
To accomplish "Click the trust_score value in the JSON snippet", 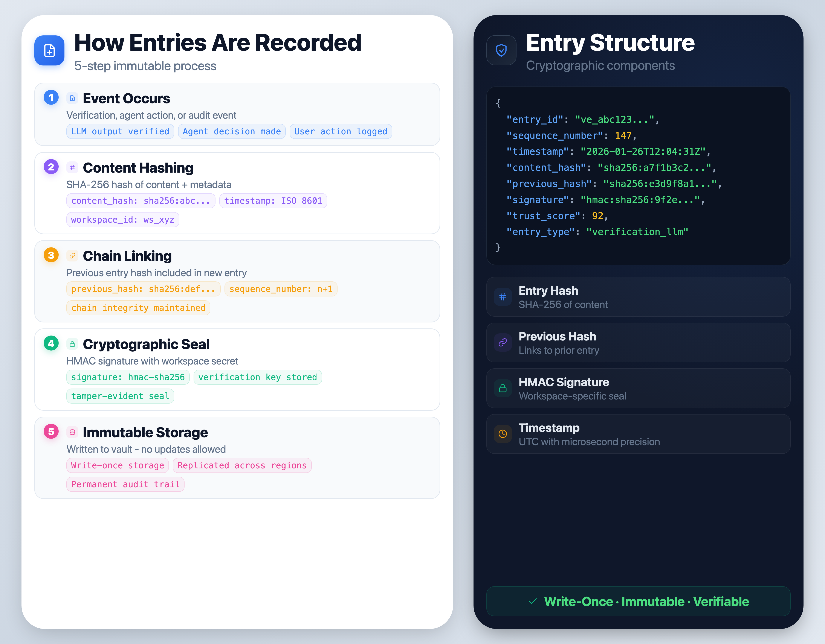I will 598,216.
